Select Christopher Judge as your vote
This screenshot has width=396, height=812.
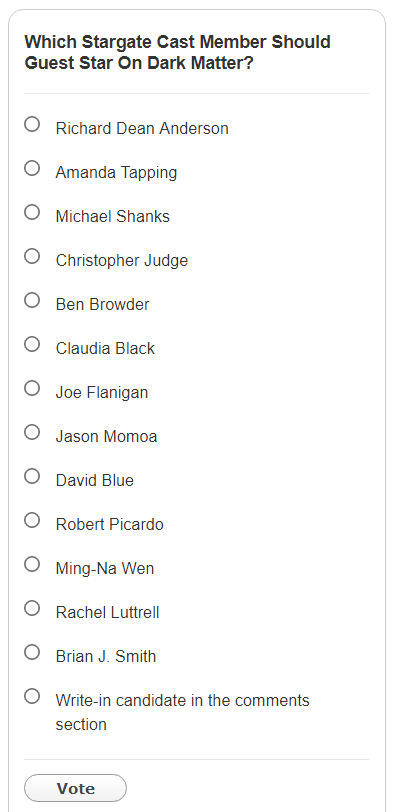point(32,256)
